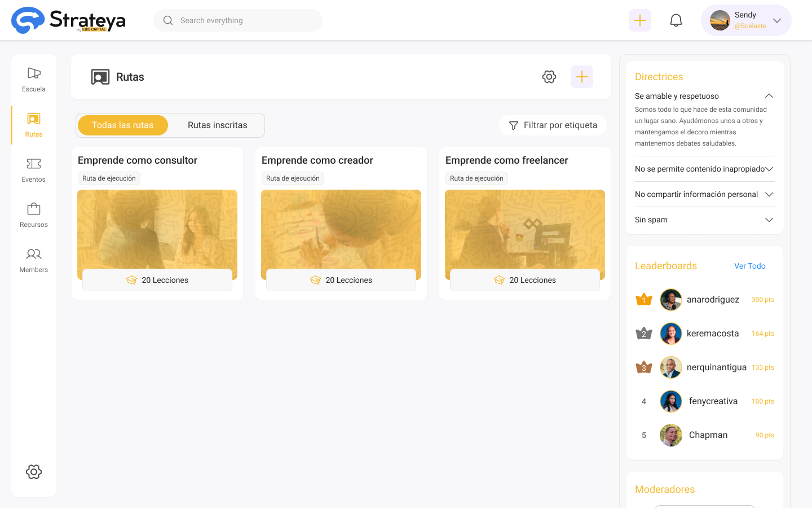Image resolution: width=812 pixels, height=508 pixels.
Task: Open nerquinantigua's avatar
Action: tap(671, 367)
